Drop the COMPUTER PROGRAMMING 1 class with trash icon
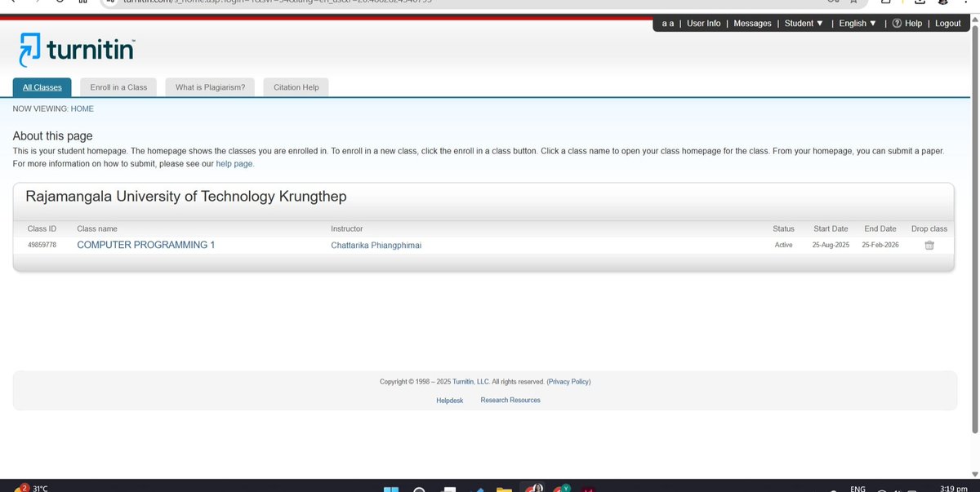The height and width of the screenshot is (492, 980). [x=929, y=245]
